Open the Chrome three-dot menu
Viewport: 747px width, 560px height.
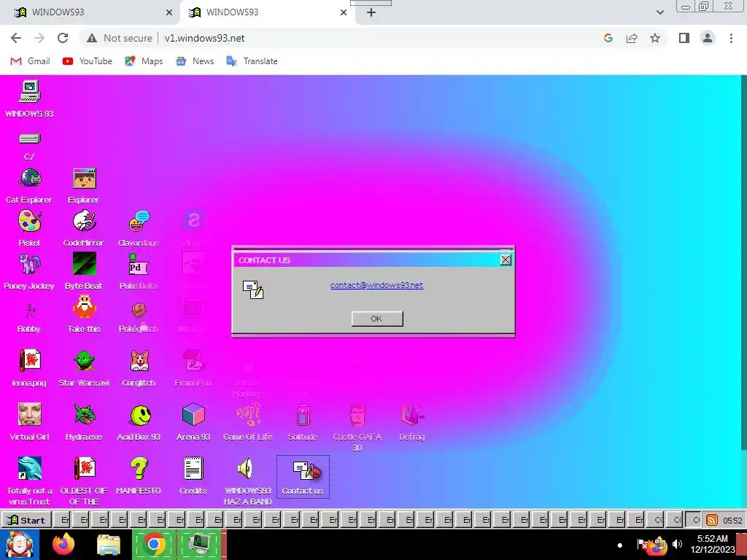pyautogui.click(x=731, y=38)
